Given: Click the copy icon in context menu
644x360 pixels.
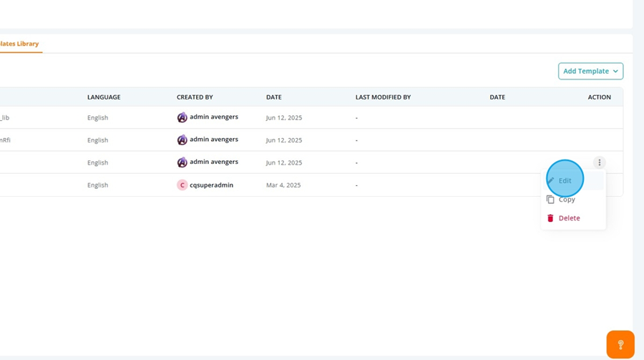Looking at the screenshot, I should click(550, 199).
